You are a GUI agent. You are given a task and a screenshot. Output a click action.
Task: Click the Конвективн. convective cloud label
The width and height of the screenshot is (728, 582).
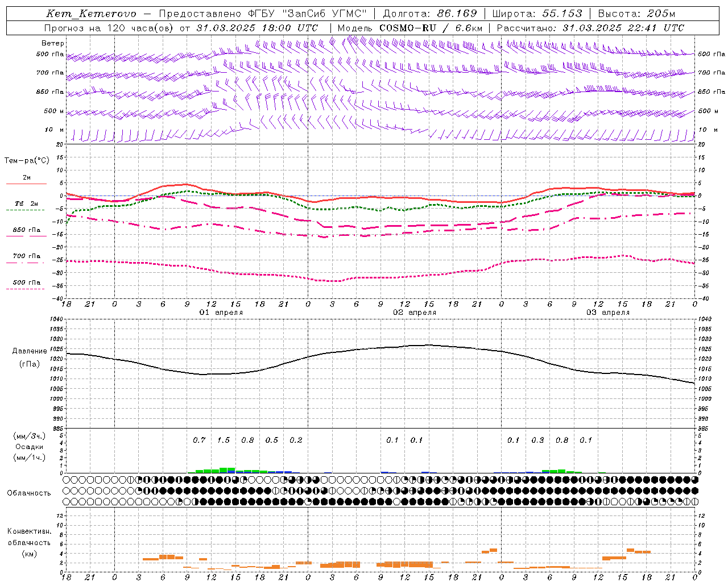29,531
